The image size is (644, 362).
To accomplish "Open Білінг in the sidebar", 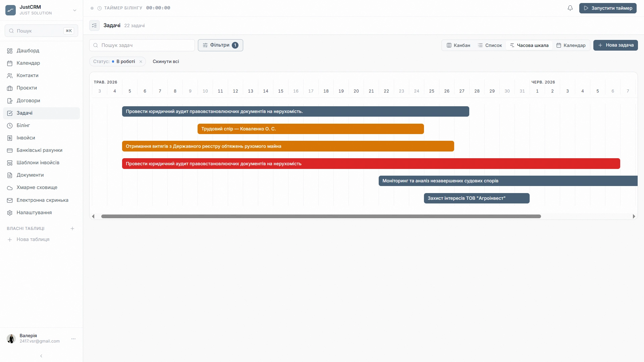I will [x=42, y=125].
